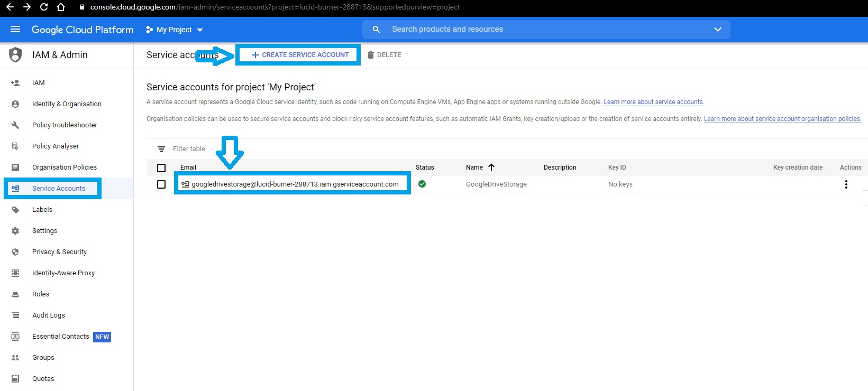Open Learn more about service accounts link
Image resolution: width=868 pixels, height=391 pixels.
tap(654, 102)
